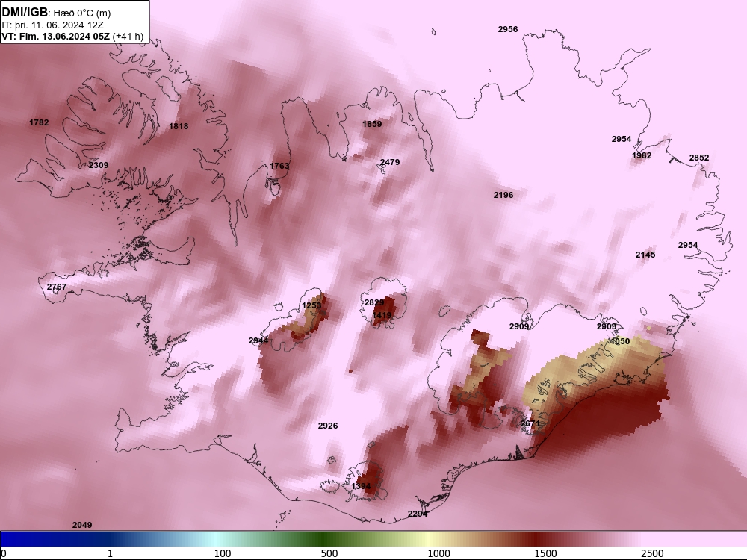Click the 2909 height label
The width and height of the screenshot is (747, 560).
coord(519,326)
